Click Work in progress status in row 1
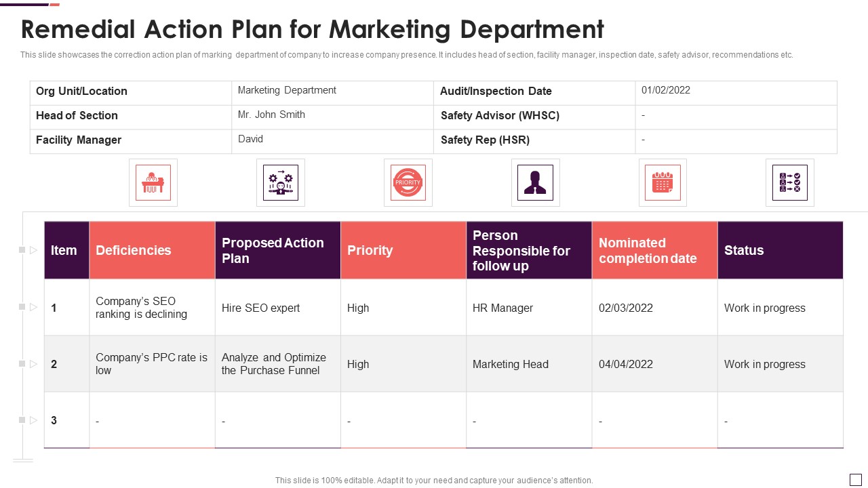Screen dimensions: 868x488 [781, 308]
